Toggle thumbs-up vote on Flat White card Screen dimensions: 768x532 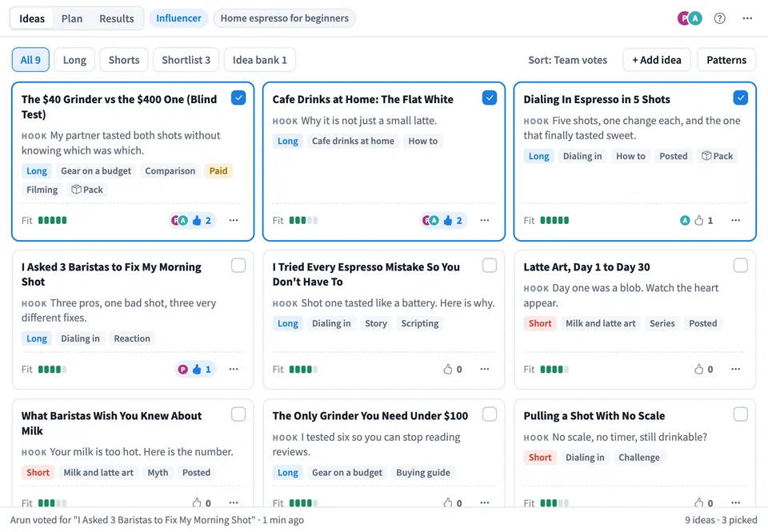[x=453, y=221]
